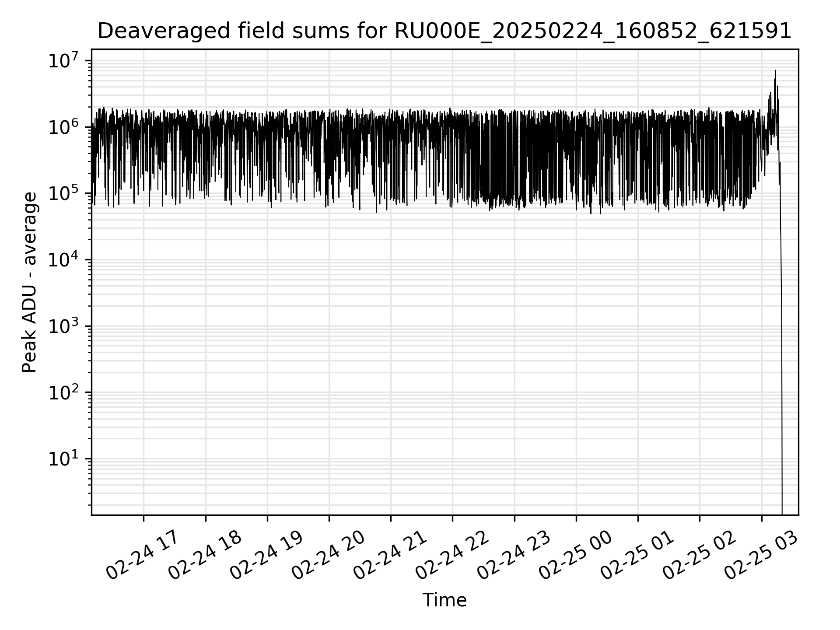Click x-axis tick label '02-24 23'
Viewport: 840px width, 630px height.
coord(514,555)
